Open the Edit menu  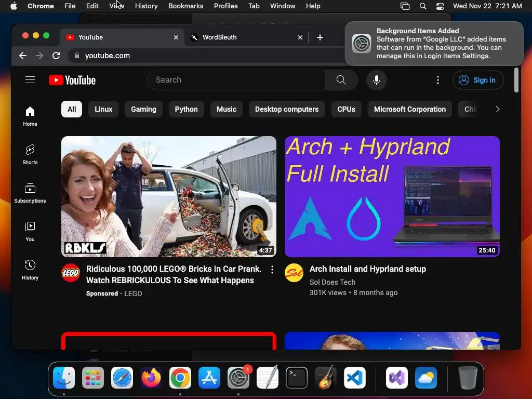coord(92,6)
